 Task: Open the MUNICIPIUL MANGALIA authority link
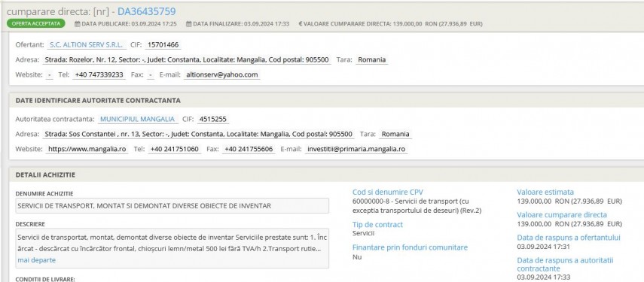click(x=138, y=120)
